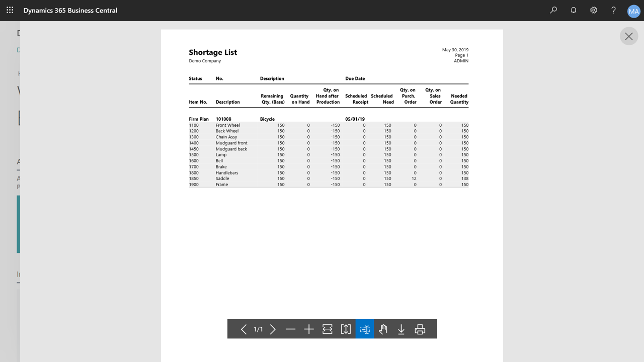Image resolution: width=644 pixels, height=362 pixels.
Task: Select the Bicycle description
Action: [267, 119]
